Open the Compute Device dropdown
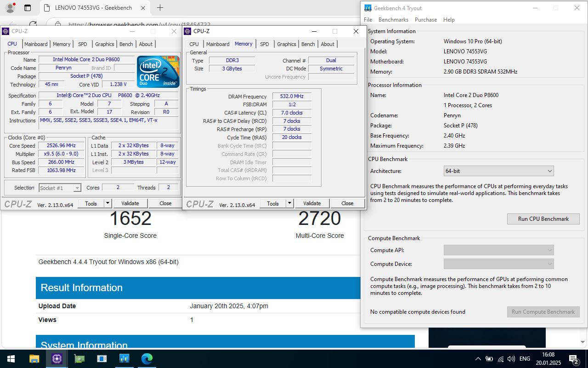Viewport: 588px width, 368px height. tap(498, 264)
